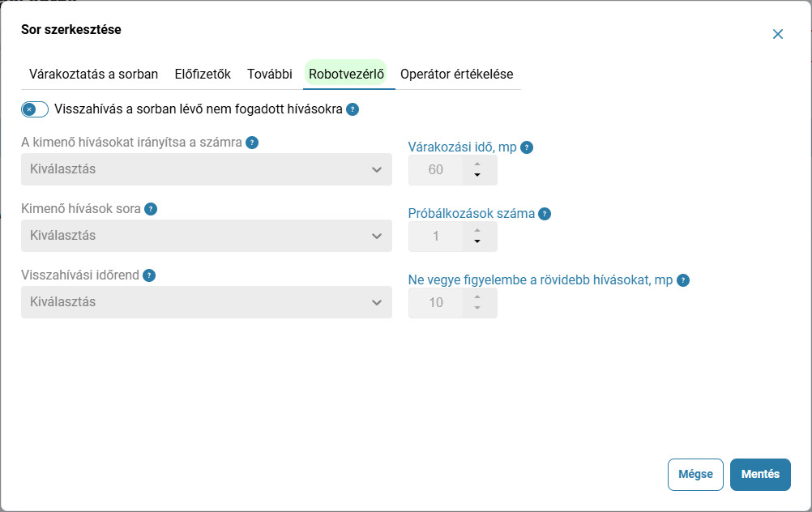Show help for Ne vegye figyelembe rövidebb hívásokat
Screen dimensions: 812x512
[683, 280]
